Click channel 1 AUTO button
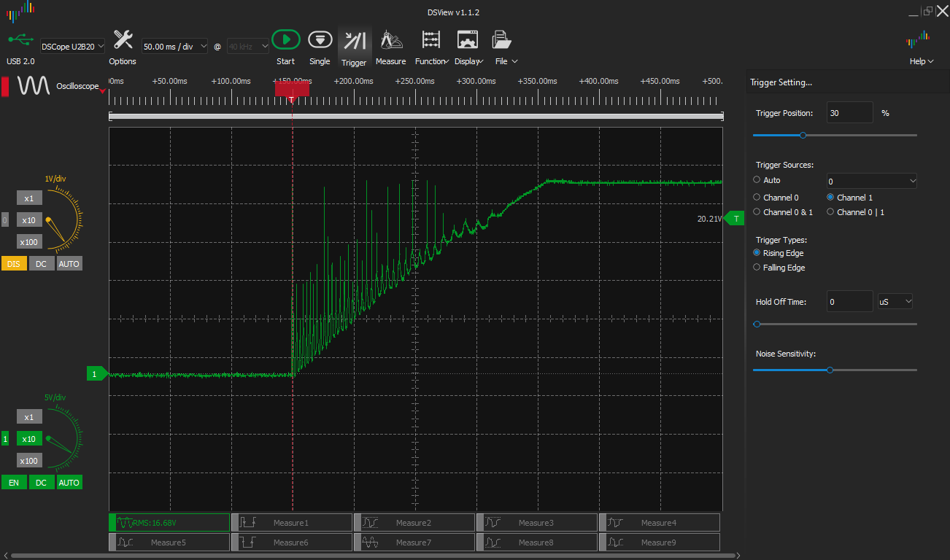 [69, 482]
